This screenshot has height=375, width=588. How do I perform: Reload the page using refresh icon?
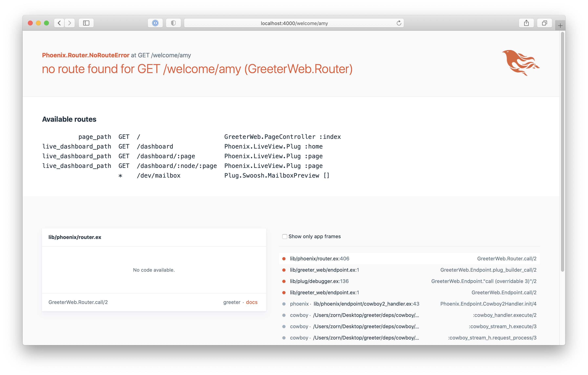tap(399, 23)
